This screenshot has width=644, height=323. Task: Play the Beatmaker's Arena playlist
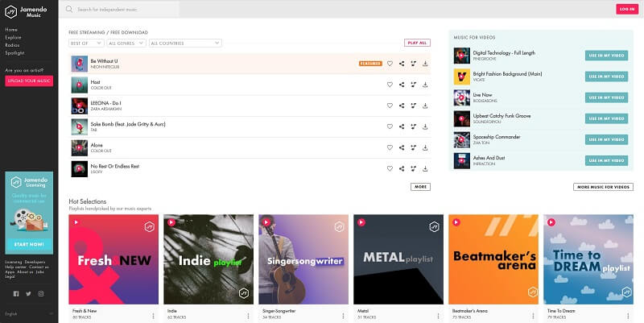456,222
